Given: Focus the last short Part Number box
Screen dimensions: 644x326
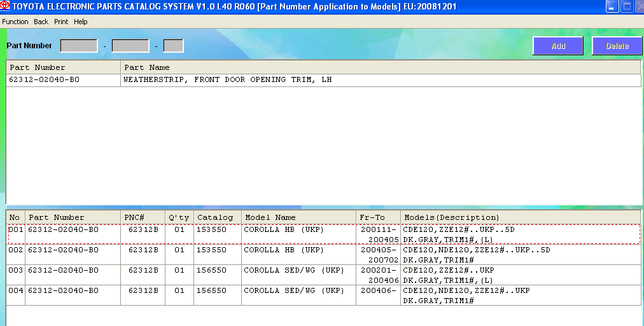Looking at the screenshot, I should point(173,46).
